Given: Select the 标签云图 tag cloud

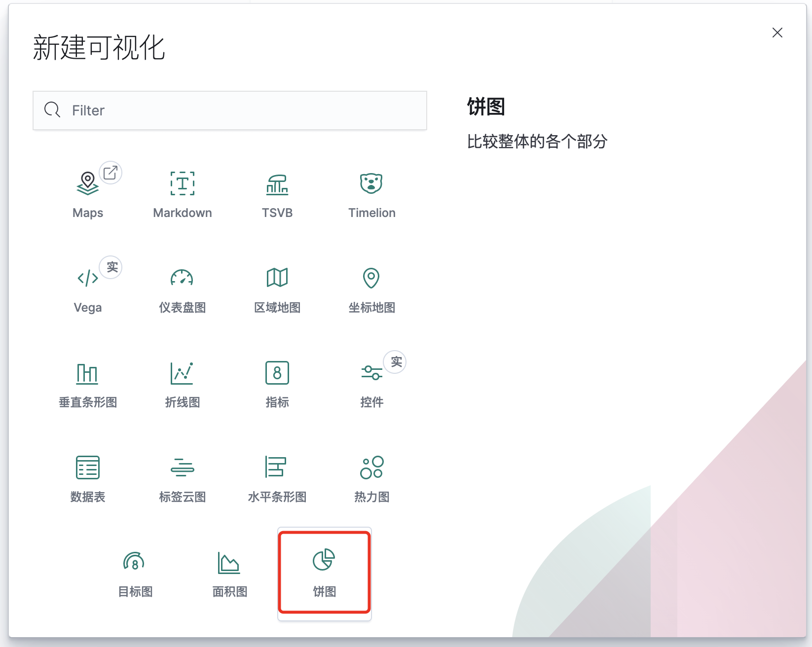Looking at the screenshot, I should [182, 478].
